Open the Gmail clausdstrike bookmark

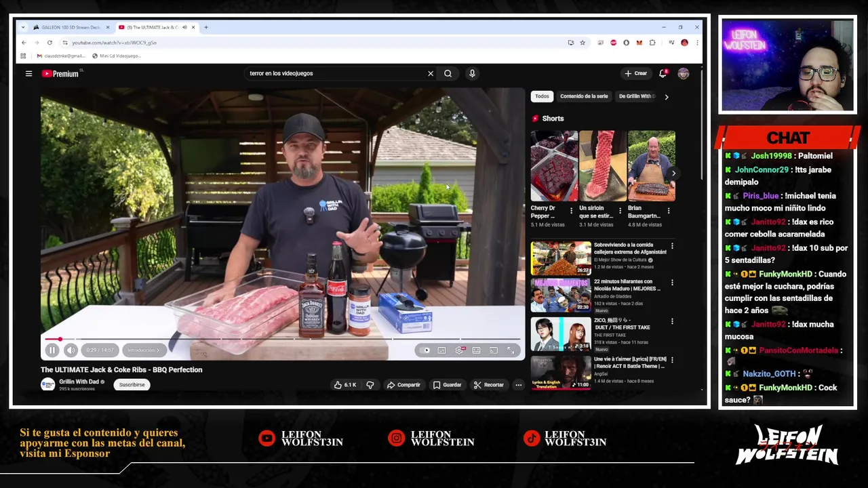tap(61, 56)
